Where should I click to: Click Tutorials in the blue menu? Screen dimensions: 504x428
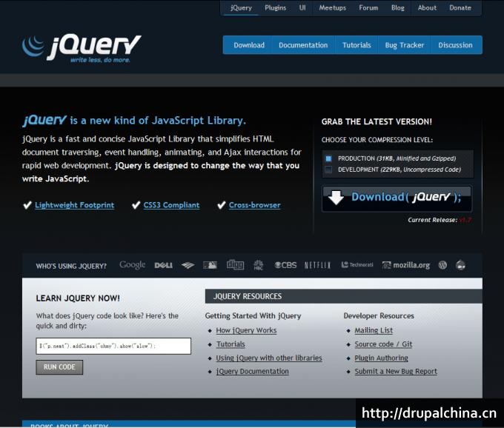click(357, 45)
